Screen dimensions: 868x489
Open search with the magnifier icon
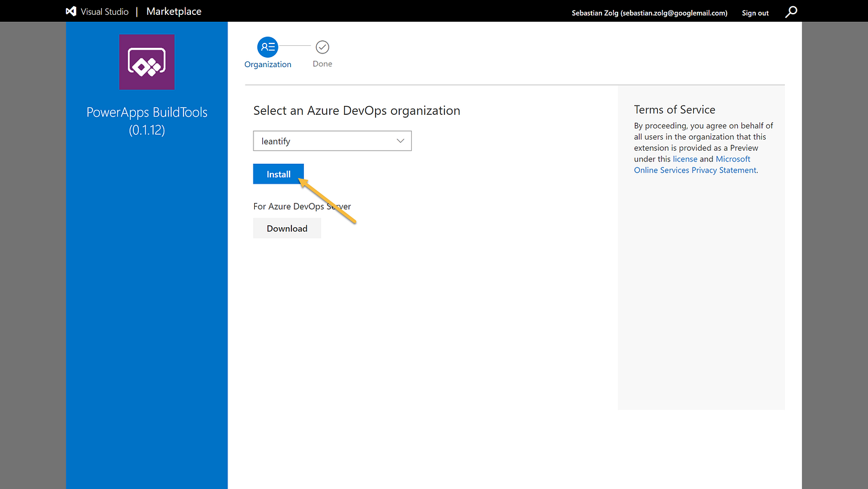click(x=791, y=12)
